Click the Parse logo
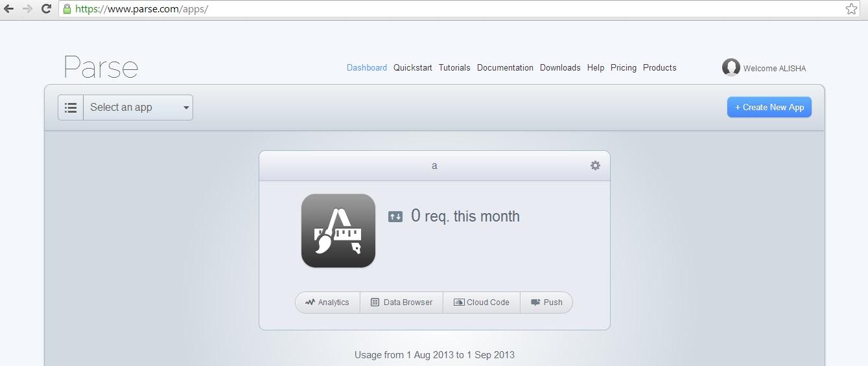 (x=101, y=67)
